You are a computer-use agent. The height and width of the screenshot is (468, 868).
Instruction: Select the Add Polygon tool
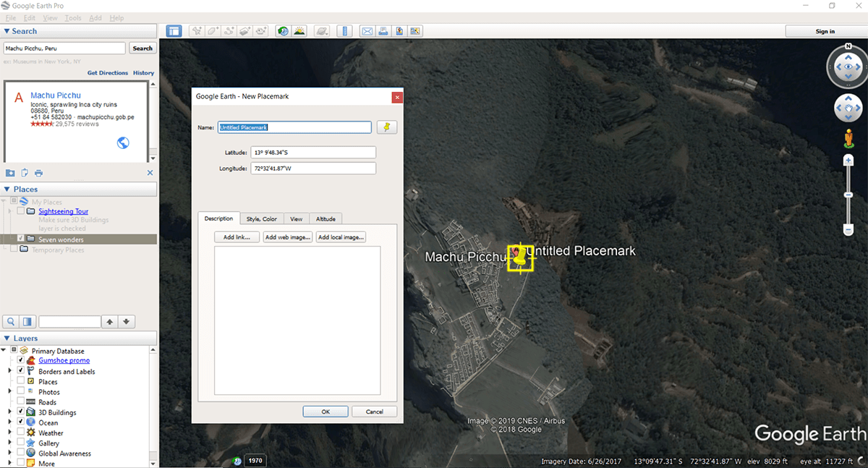tap(214, 30)
